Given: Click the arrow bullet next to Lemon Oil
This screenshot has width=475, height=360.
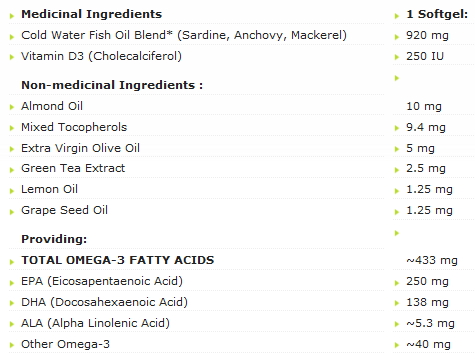Looking at the screenshot, I should point(12,191).
